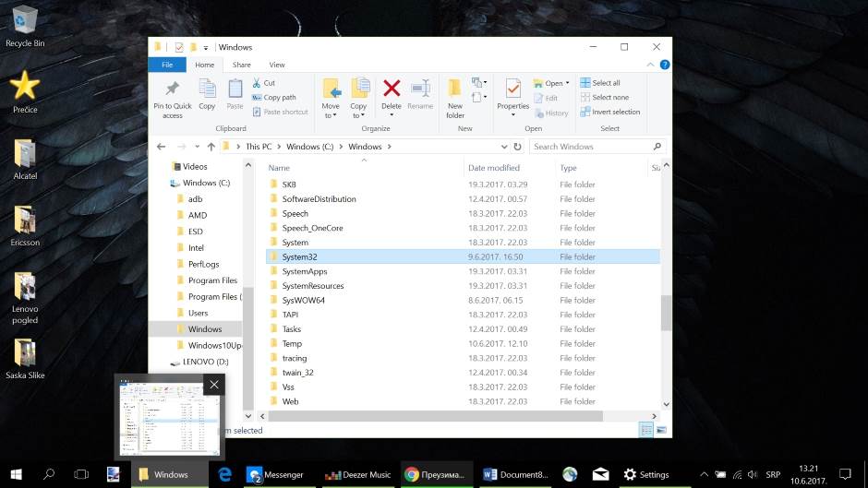Open the File menu tab

tap(167, 65)
